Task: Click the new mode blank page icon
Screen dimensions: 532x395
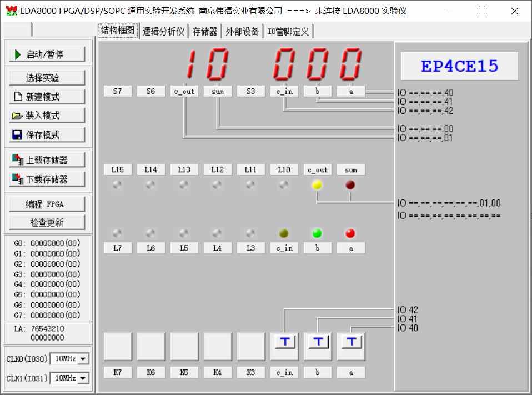Action: (18, 97)
